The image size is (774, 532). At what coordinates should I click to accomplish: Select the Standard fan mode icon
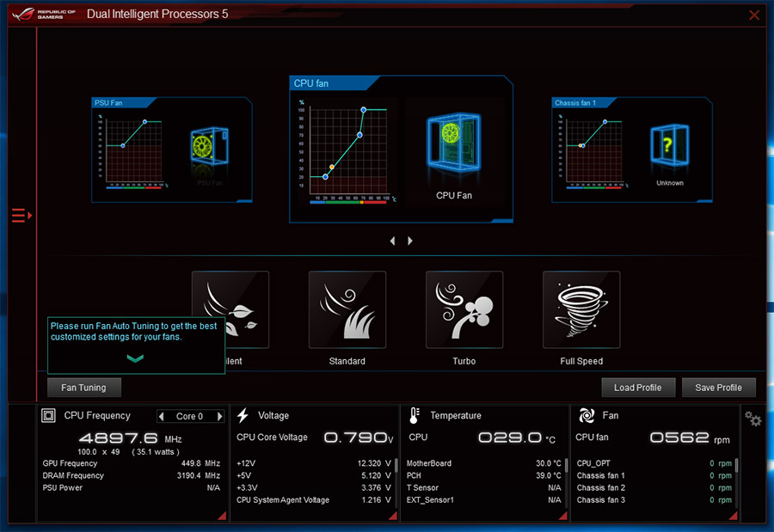347,309
